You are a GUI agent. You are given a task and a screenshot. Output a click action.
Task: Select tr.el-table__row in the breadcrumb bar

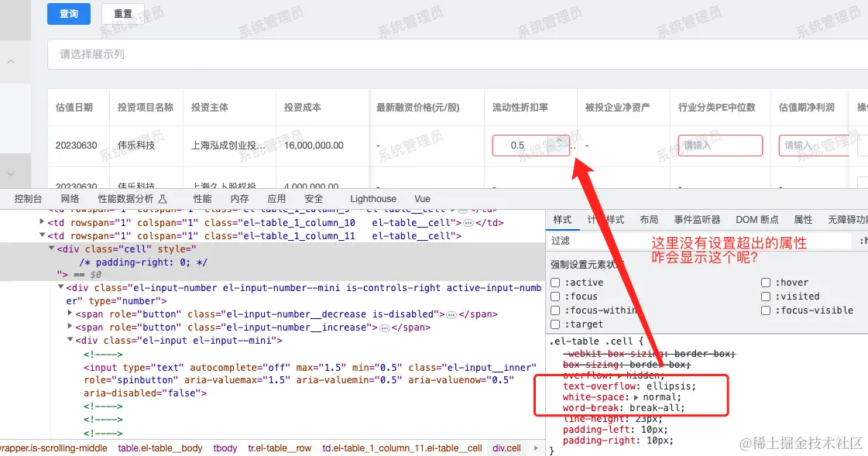click(280, 448)
